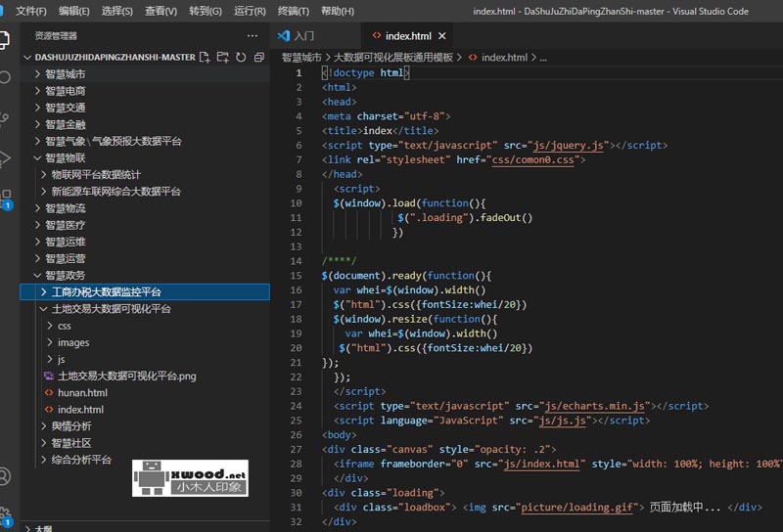Refresh the explorer file tree
This screenshot has height=532, width=783.
pyautogui.click(x=241, y=57)
